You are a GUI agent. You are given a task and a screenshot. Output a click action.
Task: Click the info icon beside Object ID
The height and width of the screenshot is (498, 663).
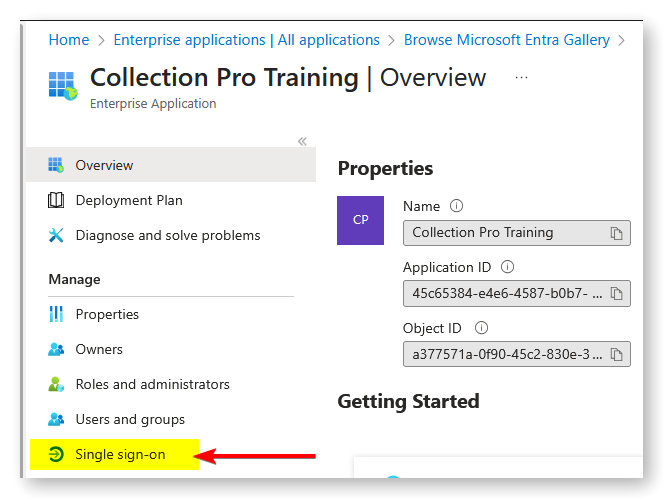pyautogui.click(x=481, y=328)
